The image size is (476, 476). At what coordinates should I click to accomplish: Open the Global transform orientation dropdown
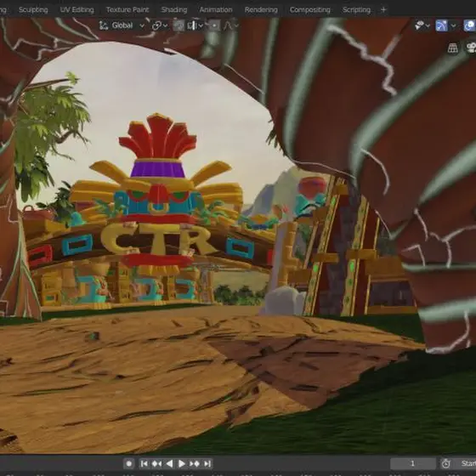click(x=122, y=25)
